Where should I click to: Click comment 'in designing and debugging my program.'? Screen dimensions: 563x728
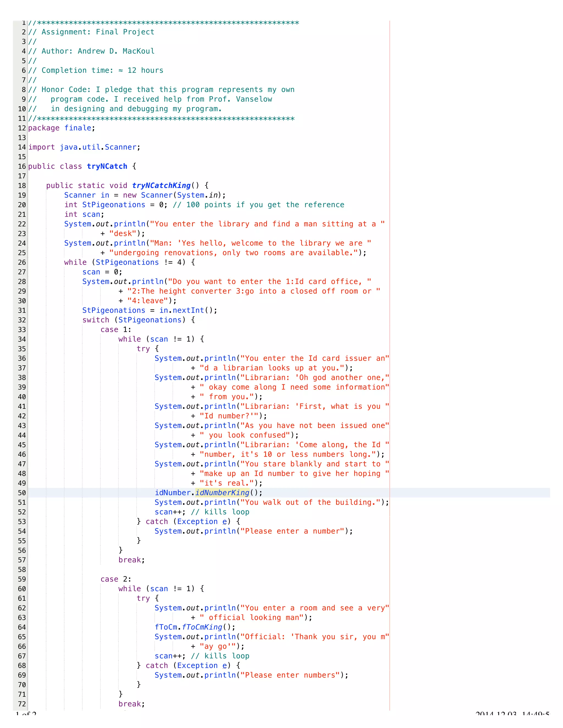(x=136, y=109)
